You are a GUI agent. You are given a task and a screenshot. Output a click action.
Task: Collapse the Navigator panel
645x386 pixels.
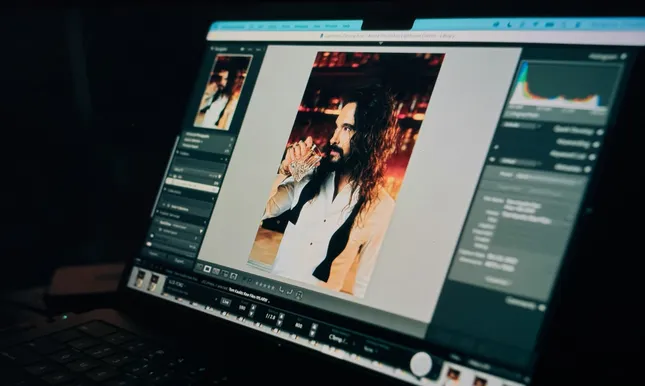213,49
